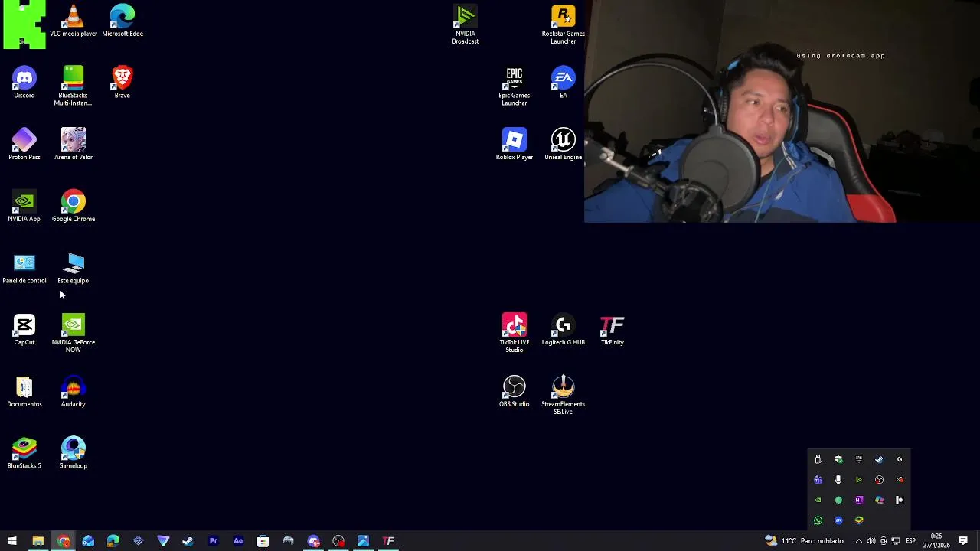Open Epic Games tray overflow icon
The height and width of the screenshot is (551, 980).
[x=859, y=459]
